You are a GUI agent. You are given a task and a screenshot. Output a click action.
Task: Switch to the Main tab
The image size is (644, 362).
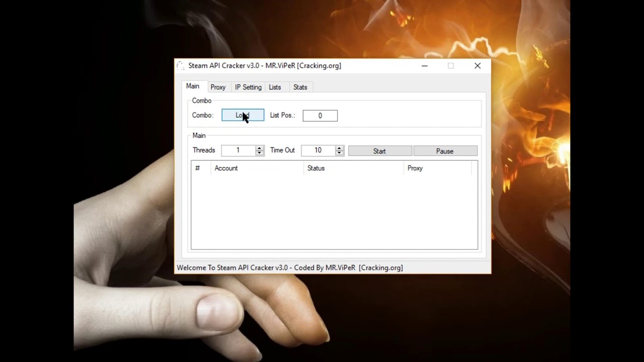[x=193, y=86]
